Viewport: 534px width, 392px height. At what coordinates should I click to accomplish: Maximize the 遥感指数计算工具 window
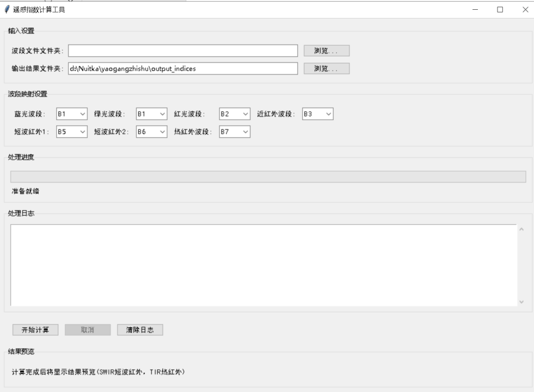(500, 10)
